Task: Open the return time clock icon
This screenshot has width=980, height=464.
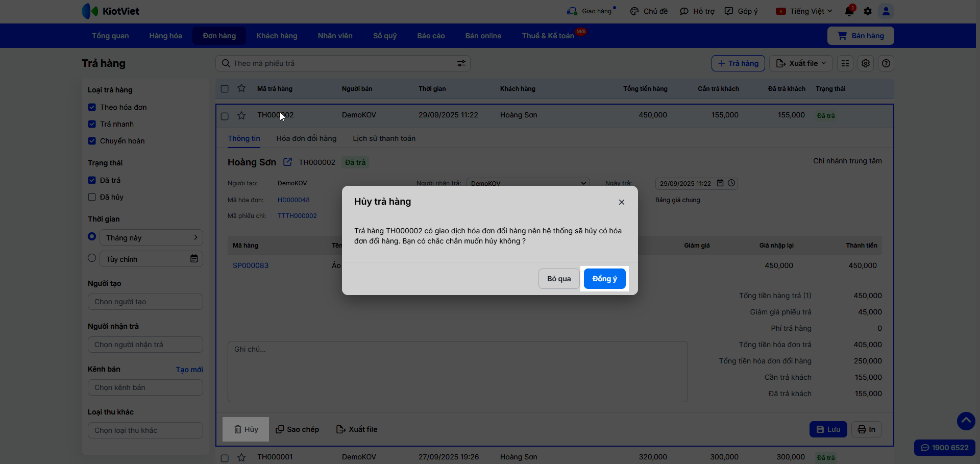Action: tap(731, 183)
